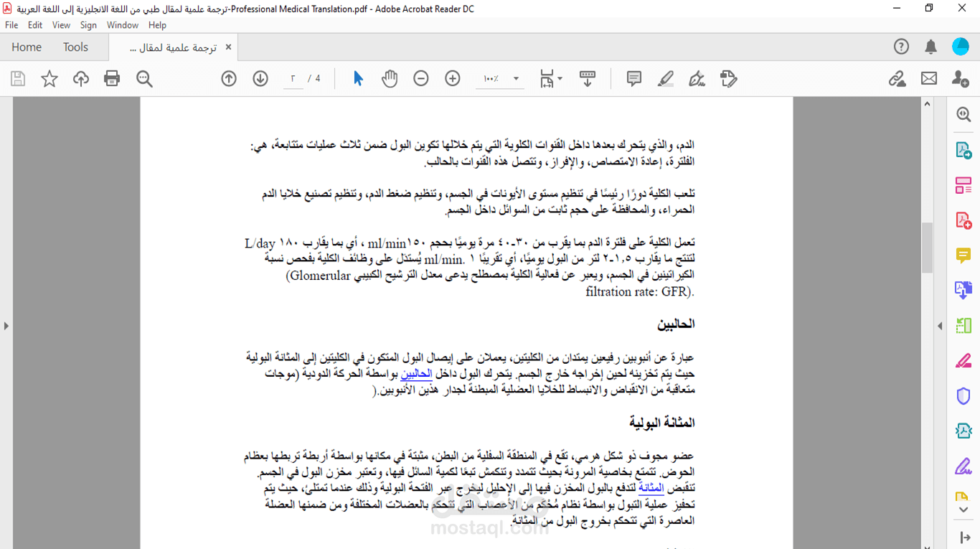Open the Help menu

(158, 25)
